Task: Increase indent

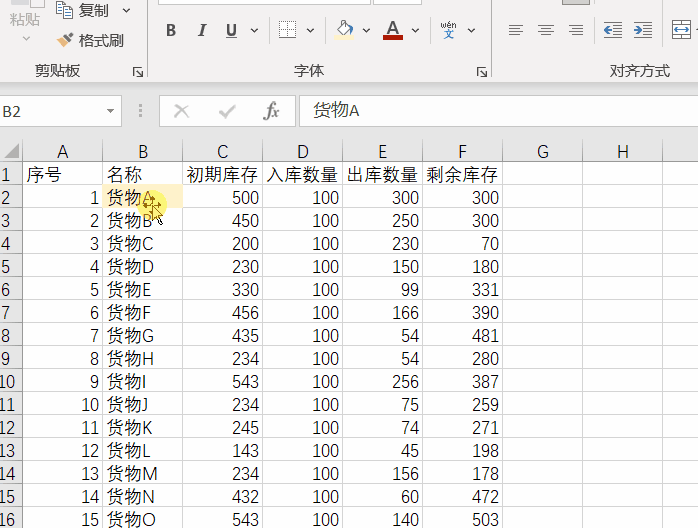Action: [643, 30]
